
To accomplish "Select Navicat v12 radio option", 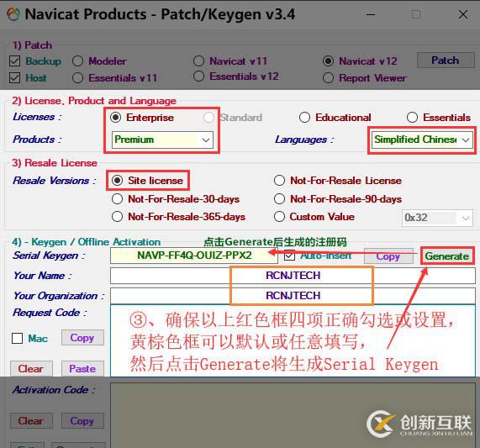I will coord(328,61).
